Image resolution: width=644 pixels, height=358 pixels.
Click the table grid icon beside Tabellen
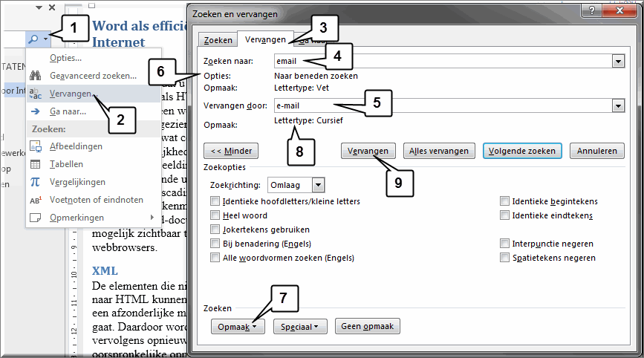coord(36,164)
